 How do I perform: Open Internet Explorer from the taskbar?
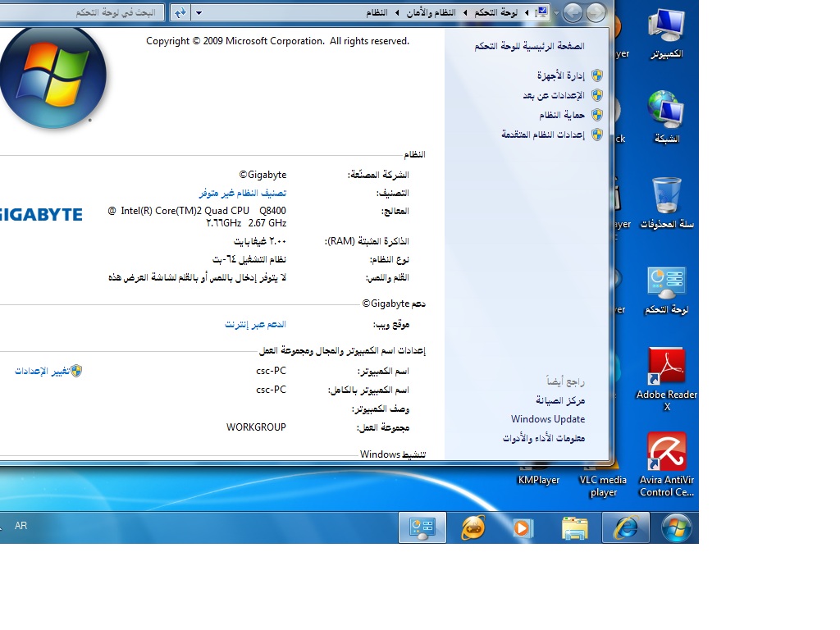(626, 528)
